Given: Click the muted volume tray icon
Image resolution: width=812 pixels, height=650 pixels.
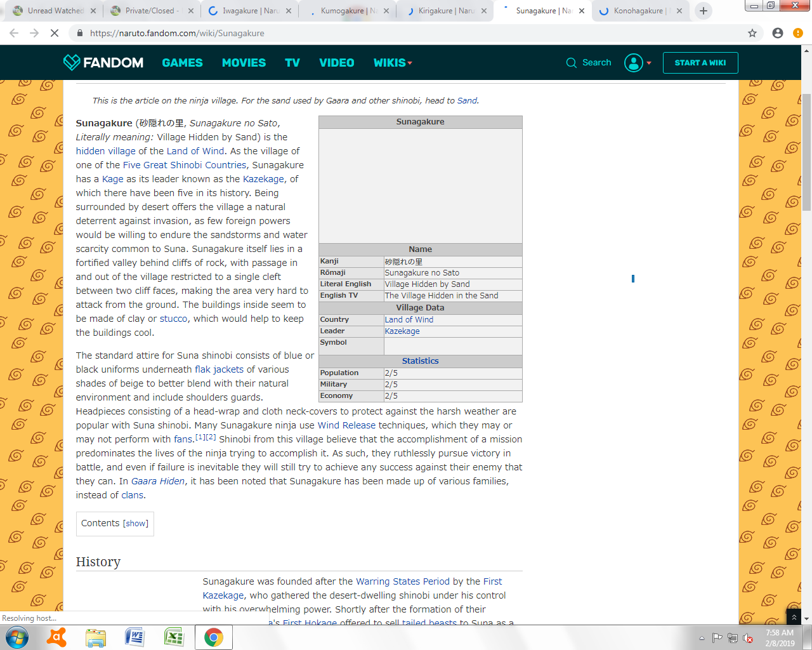Looking at the screenshot, I should [748, 638].
